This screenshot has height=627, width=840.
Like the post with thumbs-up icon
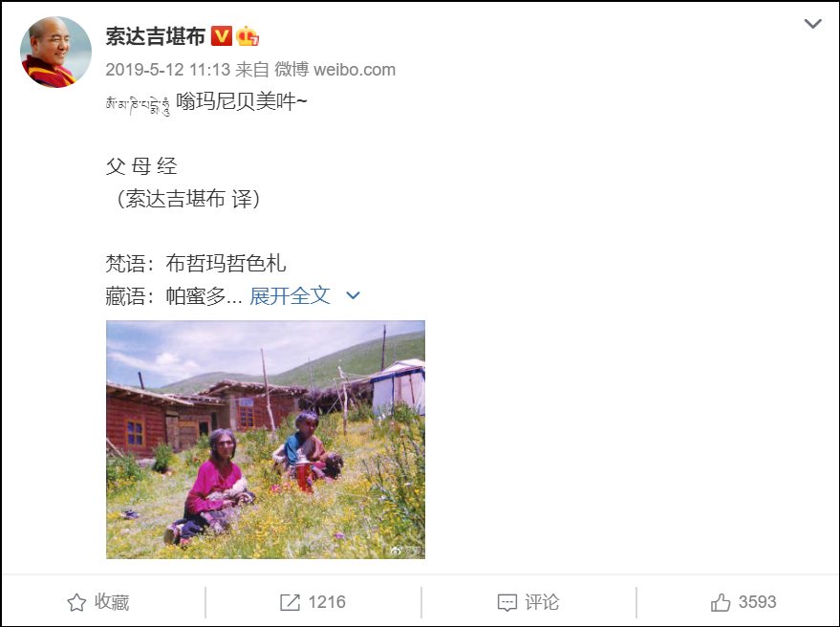[721, 602]
